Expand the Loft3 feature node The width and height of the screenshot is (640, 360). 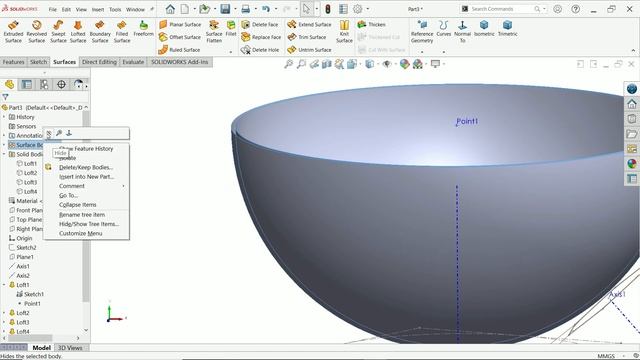4,322
